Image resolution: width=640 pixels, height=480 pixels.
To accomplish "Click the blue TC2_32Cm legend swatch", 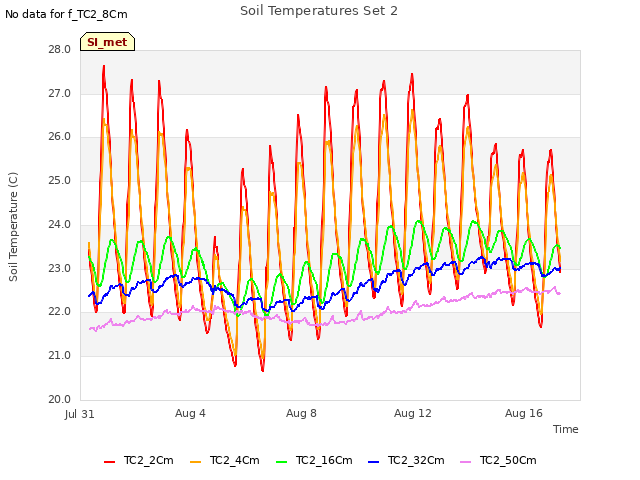I will point(373,462).
